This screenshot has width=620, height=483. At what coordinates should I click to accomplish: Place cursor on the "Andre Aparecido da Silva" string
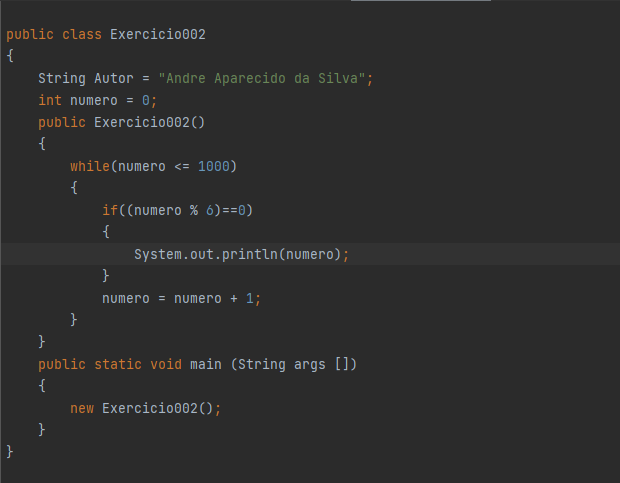pos(261,78)
